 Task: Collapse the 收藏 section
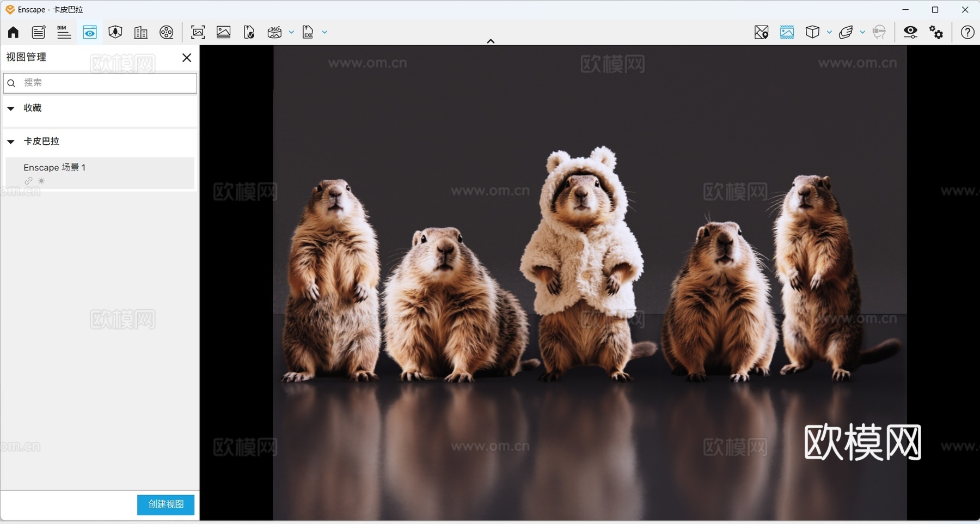click(x=10, y=108)
